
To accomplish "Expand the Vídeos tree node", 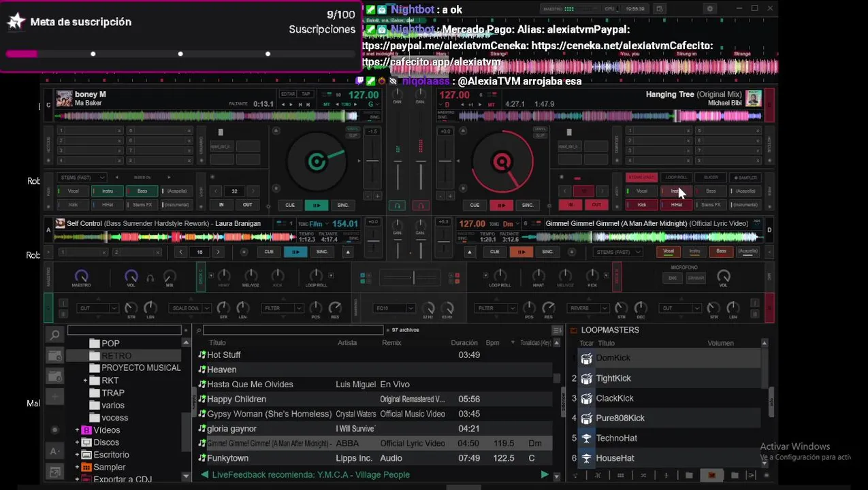I will pyautogui.click(x=77, y=430).
